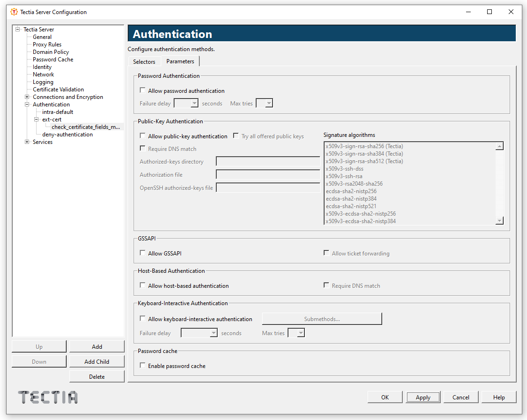Viewport: 527px width, 420px height.
Task: Expand Connections and Encryption node
Action: point(27,97)
